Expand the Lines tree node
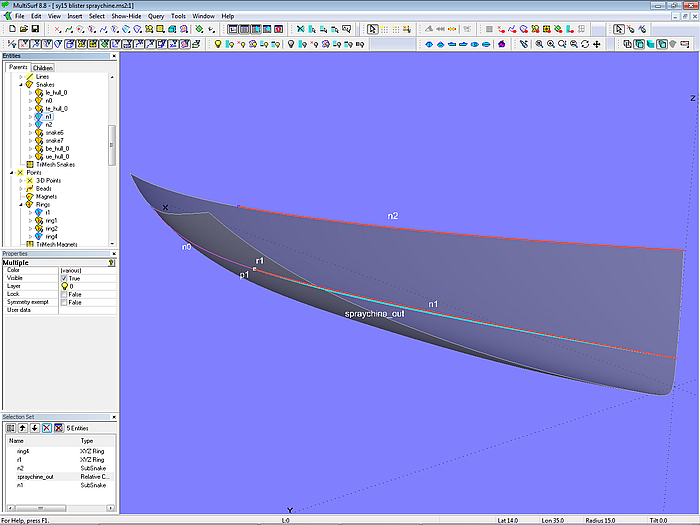Image resolution: width=700 pixels, height=525 pixels. [21, 77]
